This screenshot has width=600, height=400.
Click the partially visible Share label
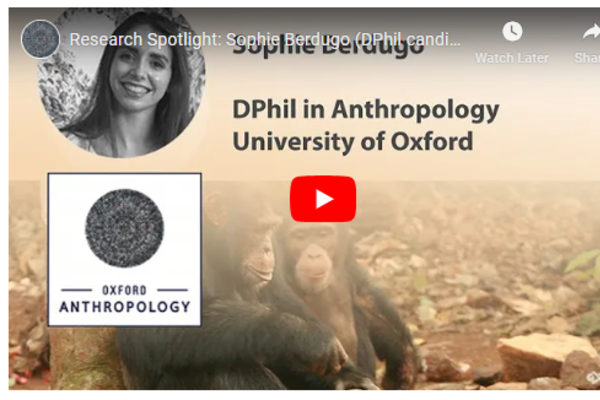(x=587, y=58)
